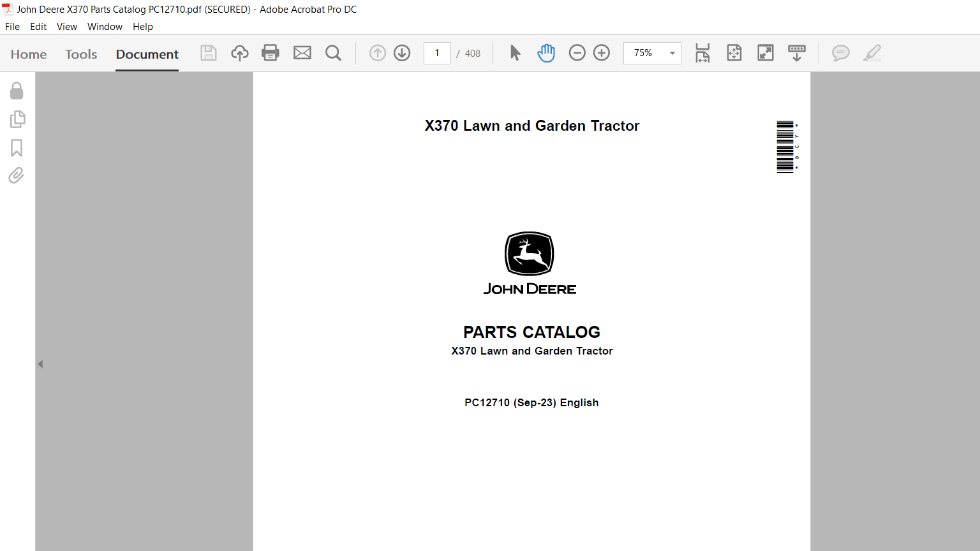Open the Attachments paperclip panel
This screenshot has height=551, width=980.
click(x=17, y=175)
